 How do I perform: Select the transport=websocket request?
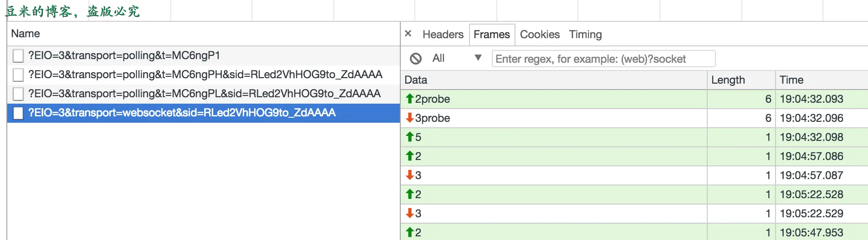(x=204, y=113)
